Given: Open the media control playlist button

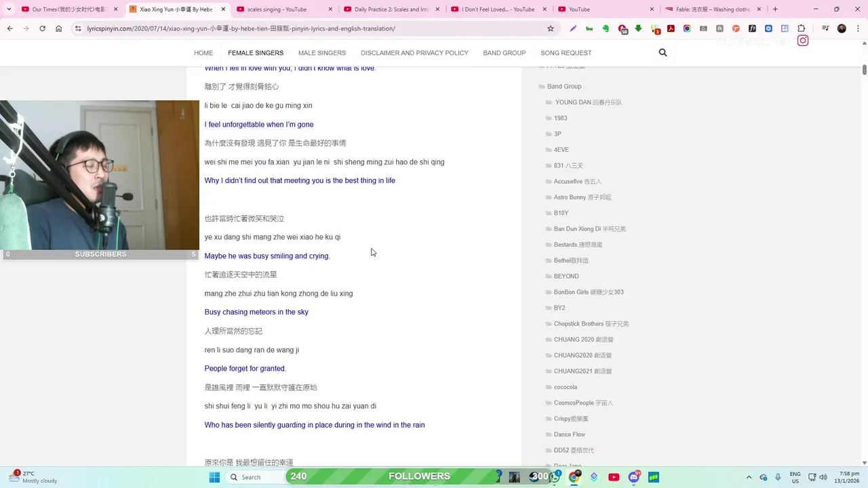Looking at the screenshot, I should [x=825, y=28].
